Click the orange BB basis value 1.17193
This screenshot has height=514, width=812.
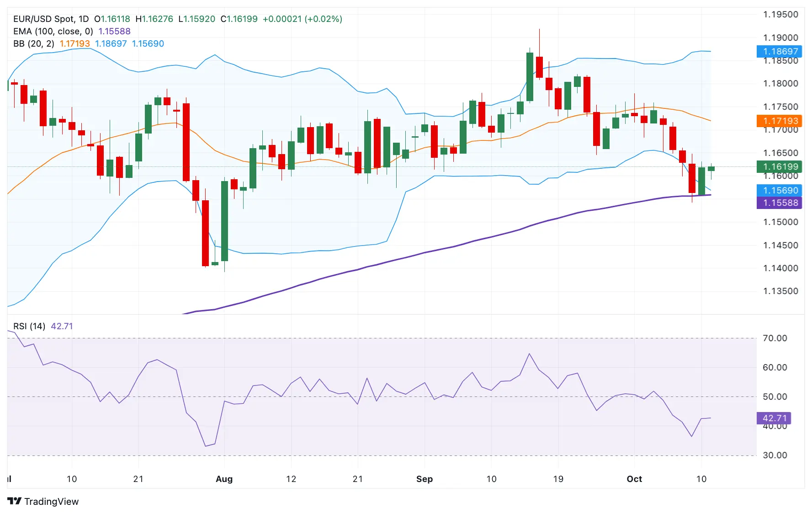(x=74, y=43)
